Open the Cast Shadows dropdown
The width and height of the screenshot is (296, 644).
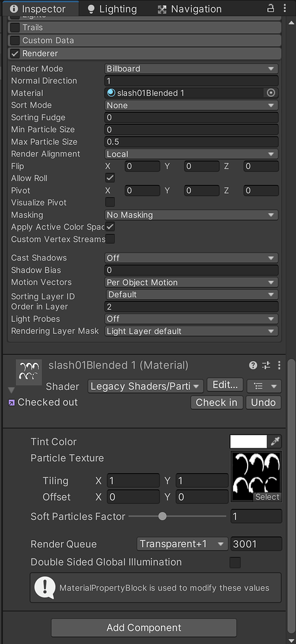click(191, 258)
